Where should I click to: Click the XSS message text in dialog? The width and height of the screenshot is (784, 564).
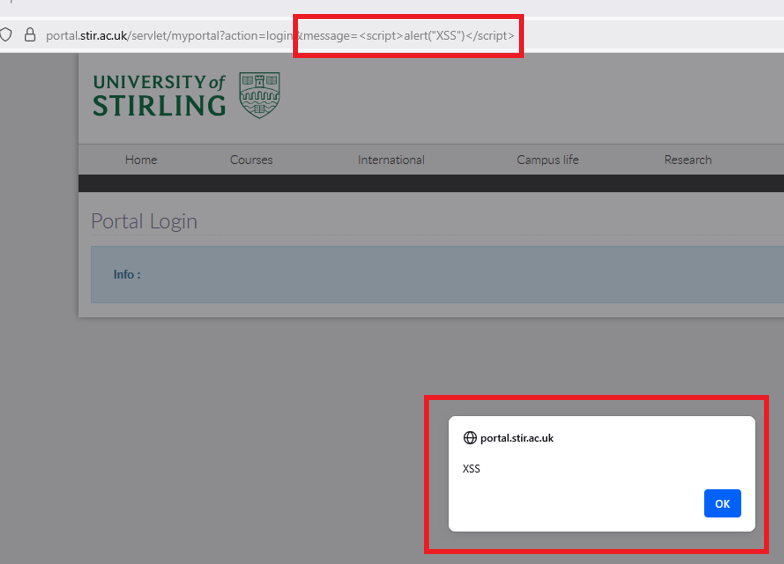(x=471, y=468)
